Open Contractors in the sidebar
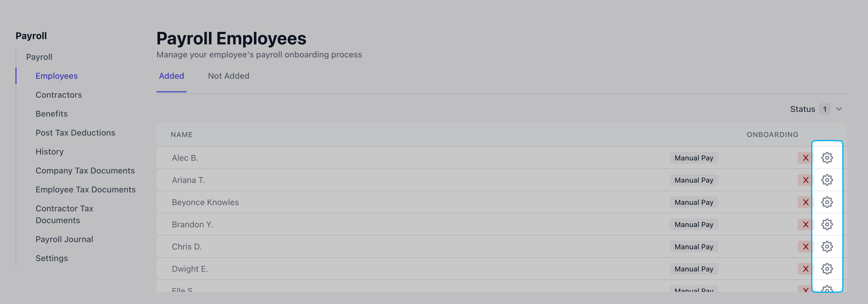The width and height of the screenshot is (868, 304). [x=59, y=95]
